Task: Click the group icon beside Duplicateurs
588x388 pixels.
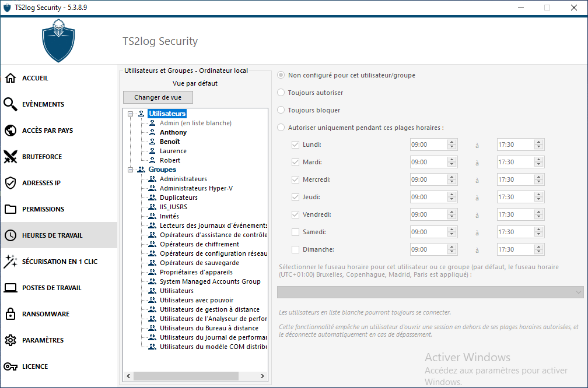Action: tap(152, 197)
